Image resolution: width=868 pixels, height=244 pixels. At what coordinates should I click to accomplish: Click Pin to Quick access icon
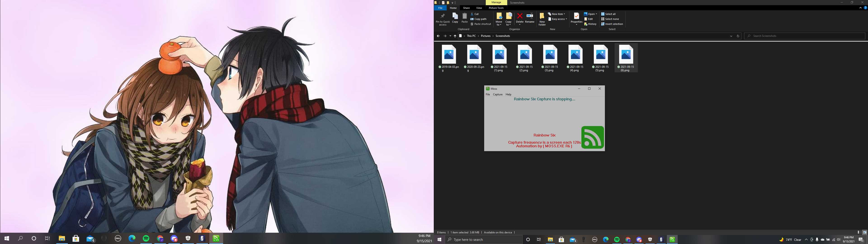[x=442, y=19]
